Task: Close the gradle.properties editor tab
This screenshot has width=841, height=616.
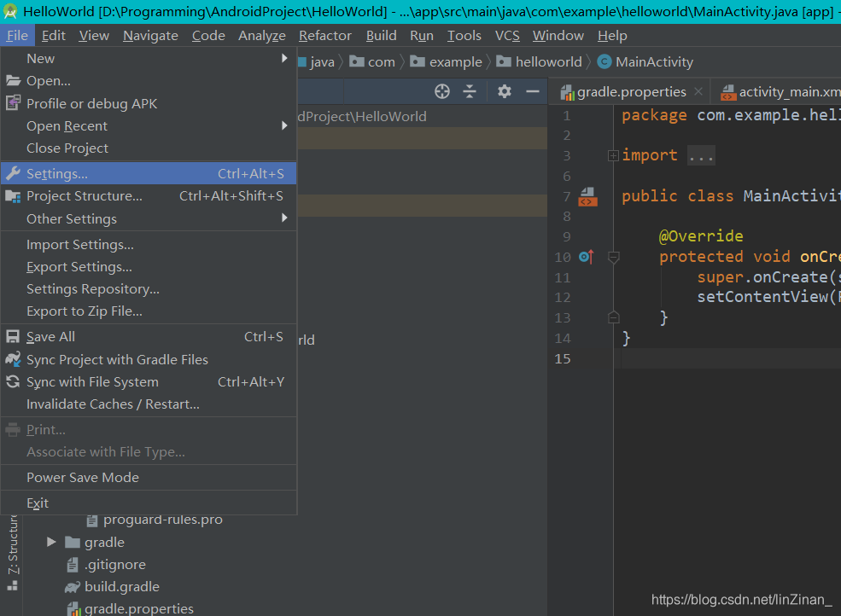Action: pos(698,91)
